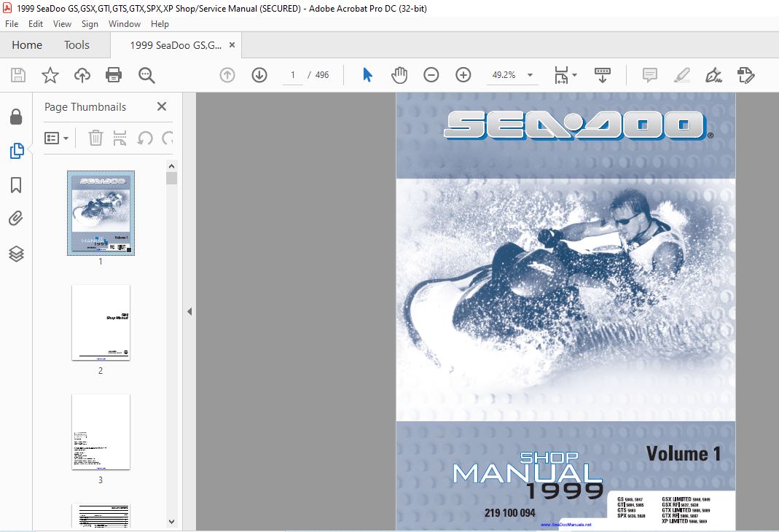Image resolution: width=779 pixels, height=532 pixels.
Task: Select the page 3 thumbnail
Action: [101, 431]
